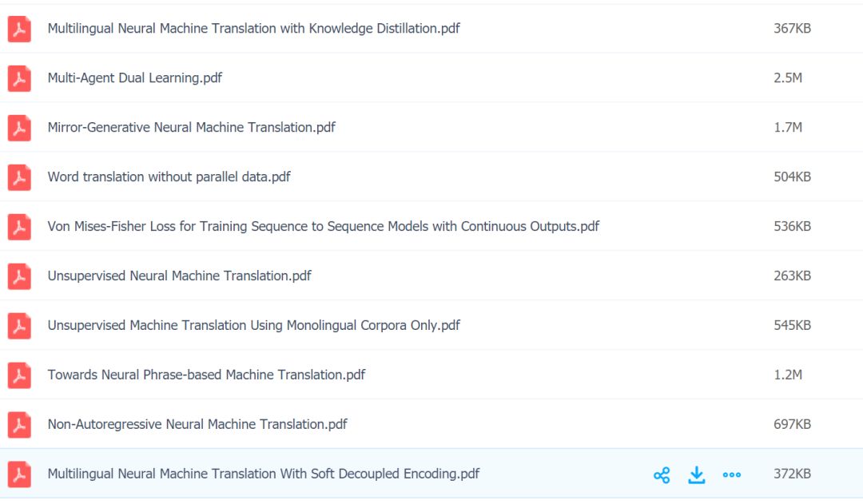Open Mirror-Generative Neural Machine Translation.pdf

click(191, 128)
